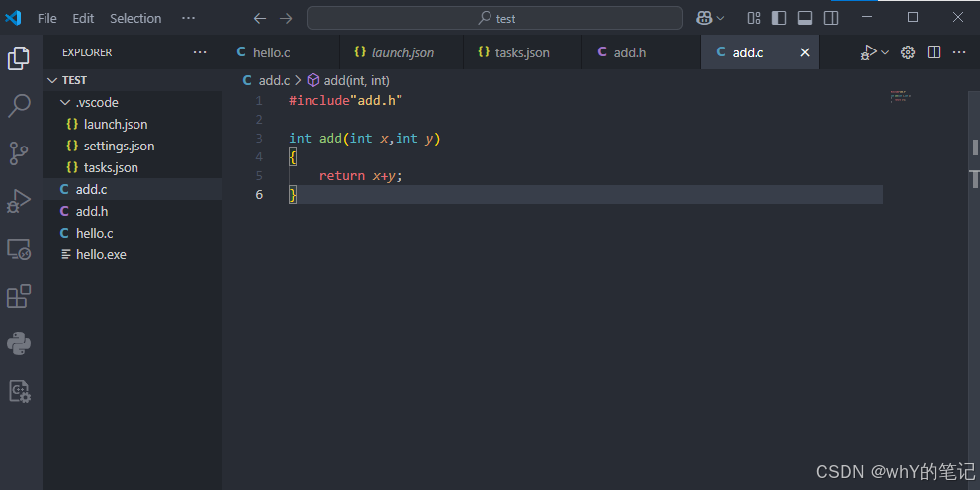Open the Remote Explorer view

(x=18, y=249)
